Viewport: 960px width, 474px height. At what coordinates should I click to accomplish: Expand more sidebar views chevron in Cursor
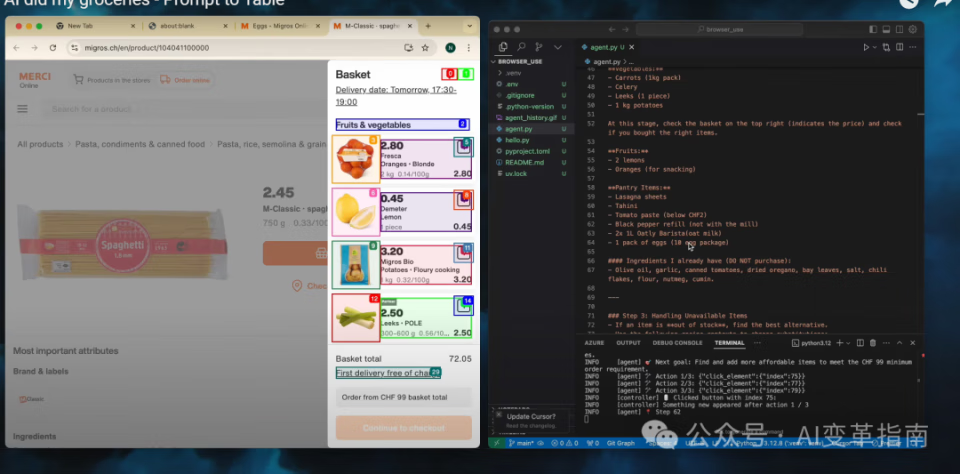[x=558, y=47]
